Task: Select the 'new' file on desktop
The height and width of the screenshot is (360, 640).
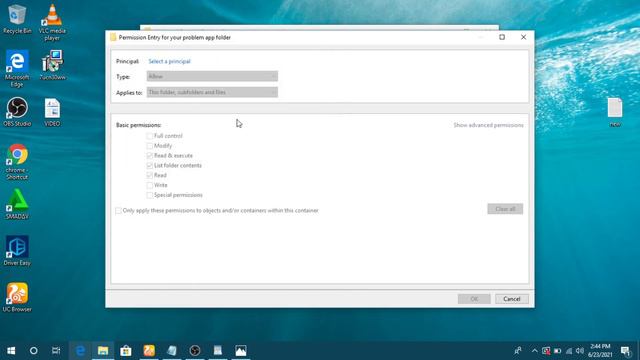Action: 615,112
